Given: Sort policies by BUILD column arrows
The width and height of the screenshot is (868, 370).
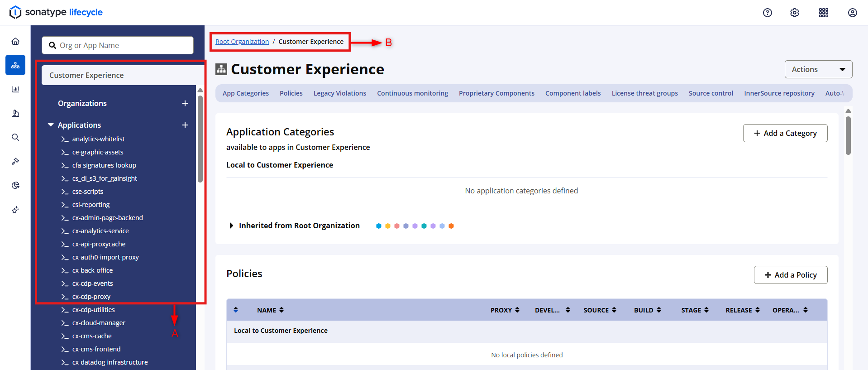Looking at the screenshot, I should 659,310.
